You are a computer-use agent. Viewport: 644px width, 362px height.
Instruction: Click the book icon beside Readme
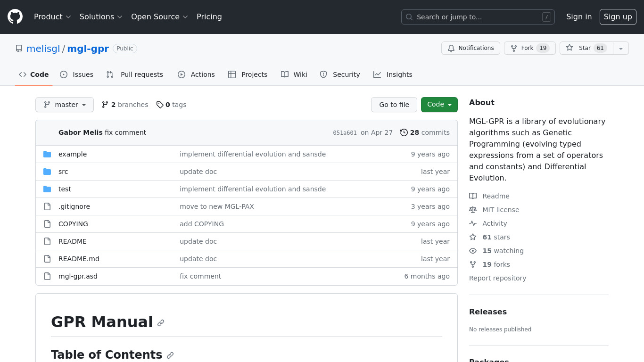point(473,196)
